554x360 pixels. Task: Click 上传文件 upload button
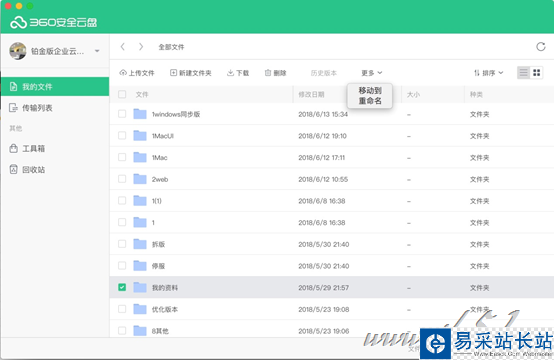point(137,73)
